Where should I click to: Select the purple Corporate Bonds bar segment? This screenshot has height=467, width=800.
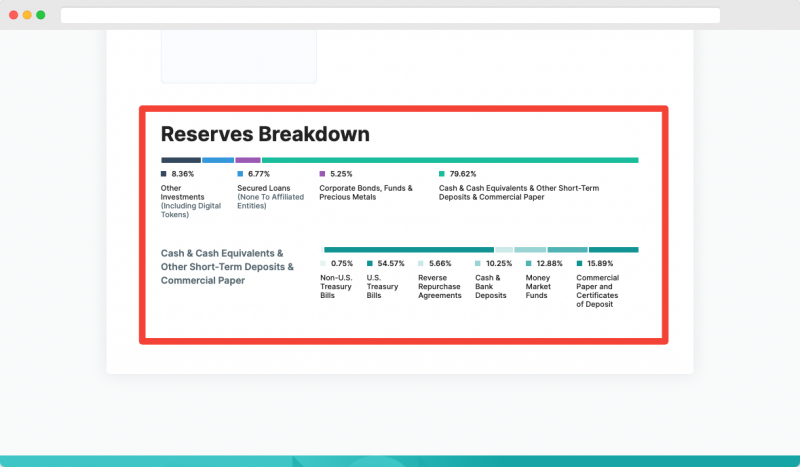[248, 160]
